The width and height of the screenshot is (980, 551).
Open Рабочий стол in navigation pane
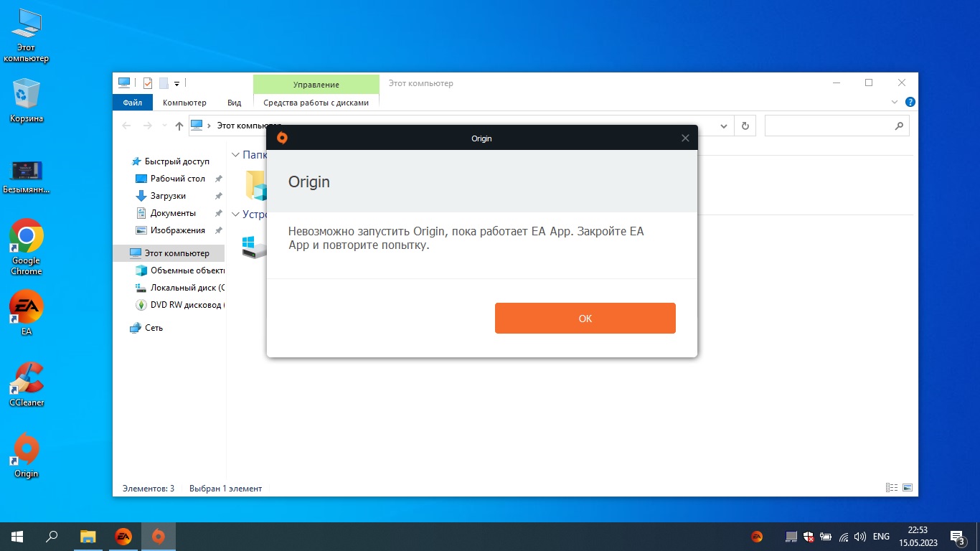click(178, 179)
